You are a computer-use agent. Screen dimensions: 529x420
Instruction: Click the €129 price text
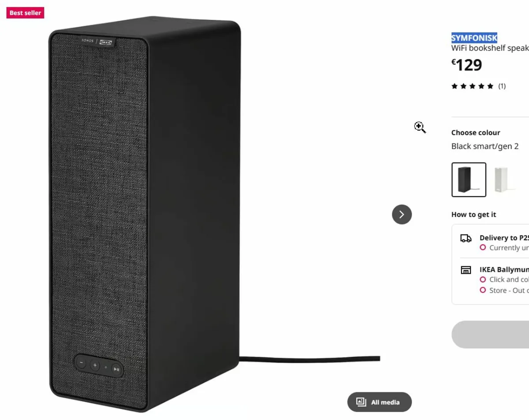[x=466, y=65]
